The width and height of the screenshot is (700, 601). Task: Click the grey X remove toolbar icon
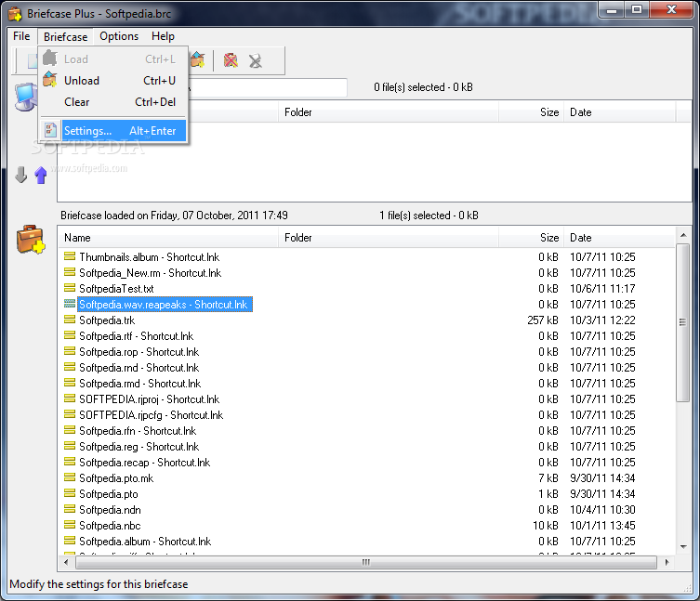click(256, 60)
